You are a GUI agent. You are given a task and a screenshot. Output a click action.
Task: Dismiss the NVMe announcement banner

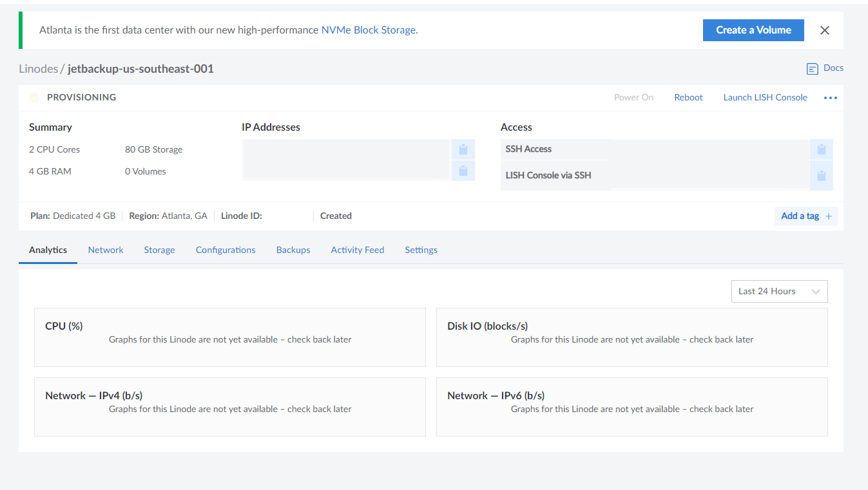(x=825, y=30)
